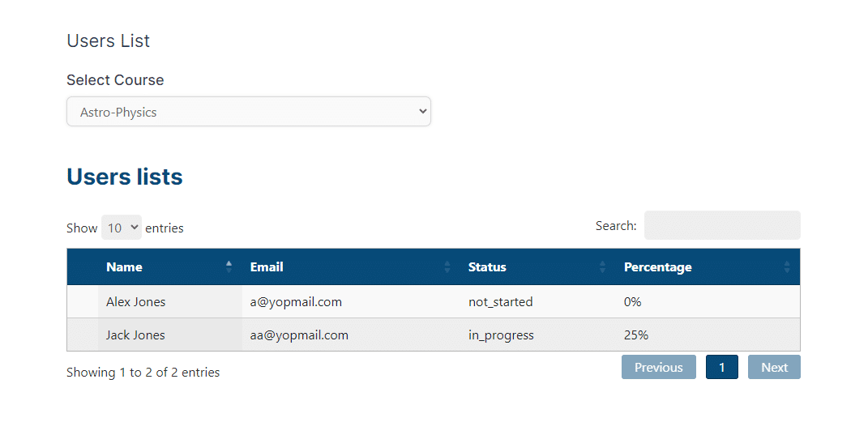Click the sort arrows in Percentage header

pos(787,267)
